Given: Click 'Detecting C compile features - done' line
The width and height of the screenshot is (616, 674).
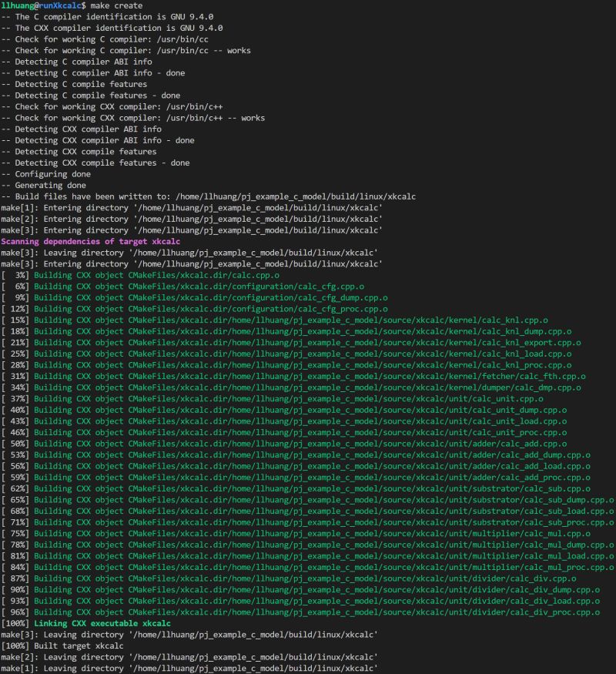Looking at the screenshot, I should (x=91, y=96).
